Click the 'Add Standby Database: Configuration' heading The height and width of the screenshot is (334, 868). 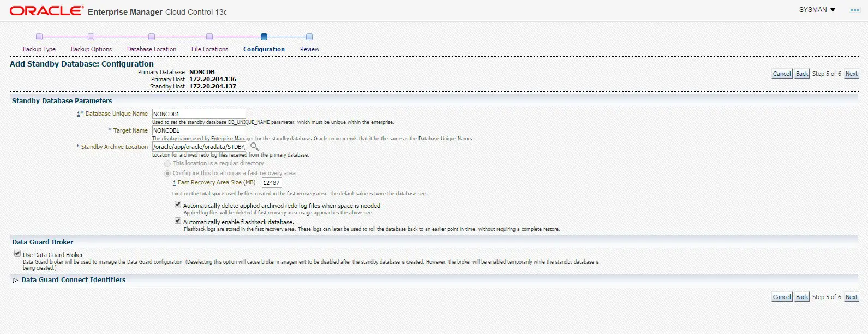(82, 64)
